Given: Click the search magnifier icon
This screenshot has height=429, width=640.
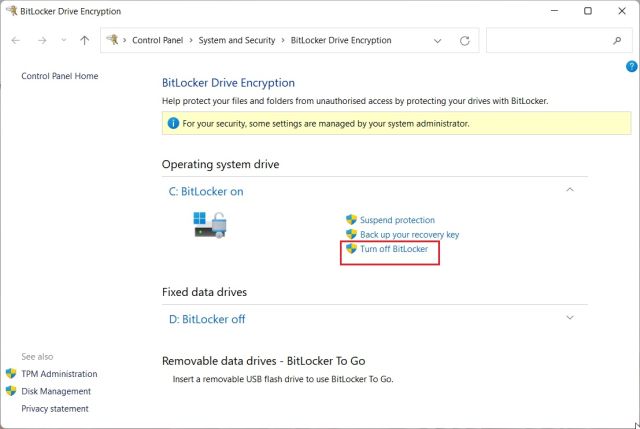Looking at the screenshot, I should click(616, 41).
